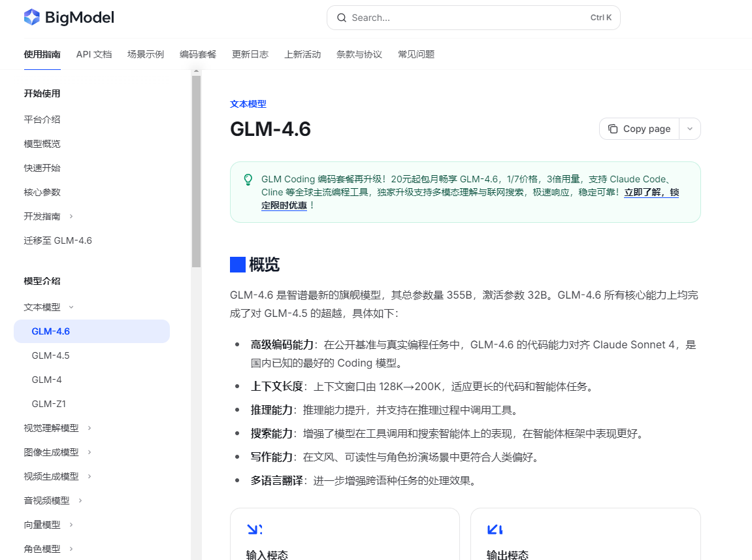Click the Copy page button
752x560 pixels.
pyautogui.click(x=639, y=129)
